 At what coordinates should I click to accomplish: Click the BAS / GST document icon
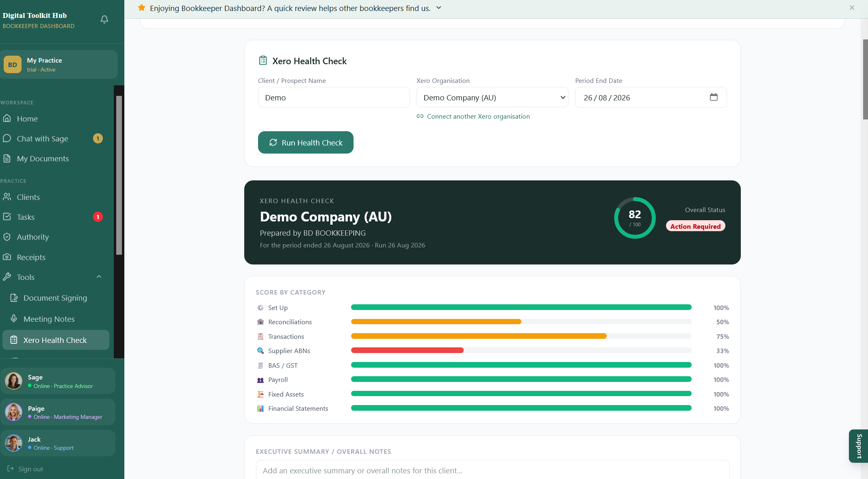point(260,365)
